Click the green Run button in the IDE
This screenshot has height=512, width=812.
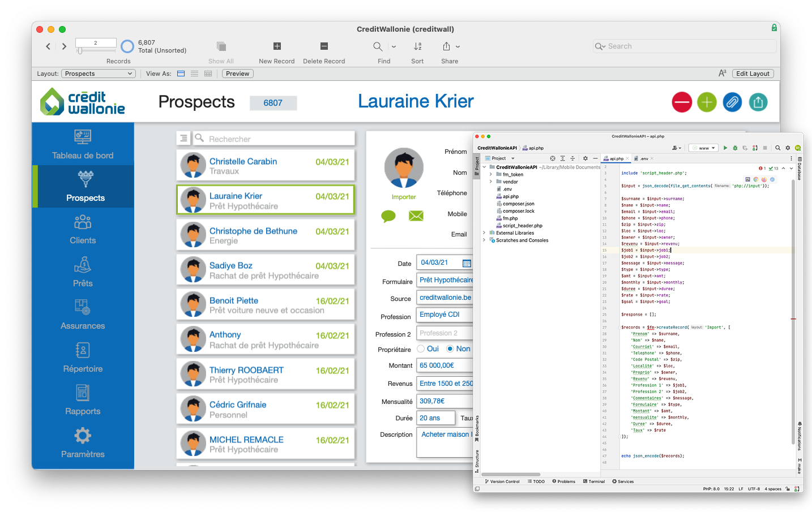(725, 148)
